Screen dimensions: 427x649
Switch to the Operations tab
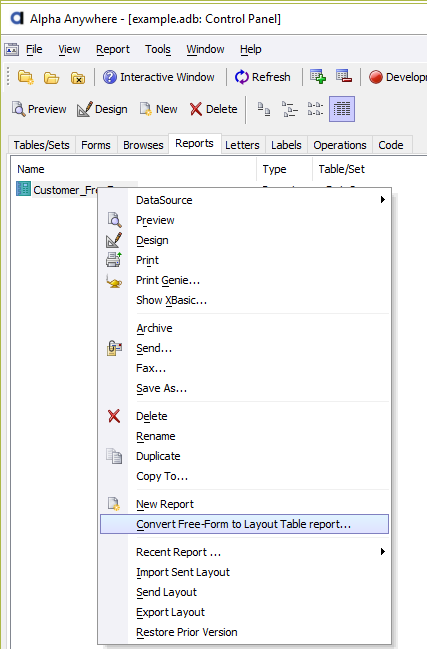[340, 145]
